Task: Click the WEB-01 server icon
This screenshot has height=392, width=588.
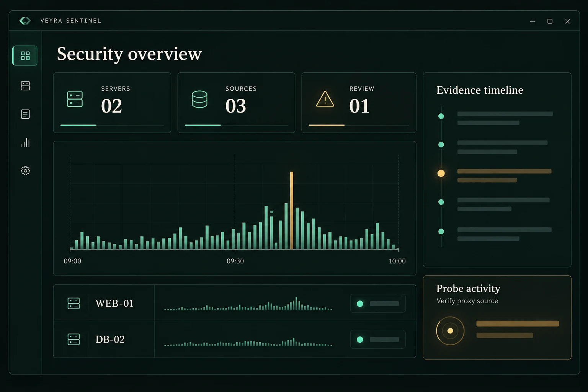Action: [73, 303]
